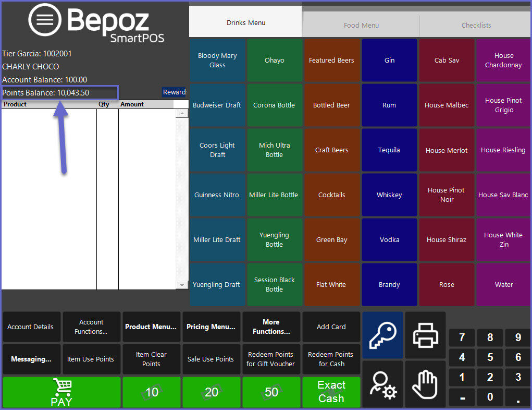Add Water to the order

(503, 284)
